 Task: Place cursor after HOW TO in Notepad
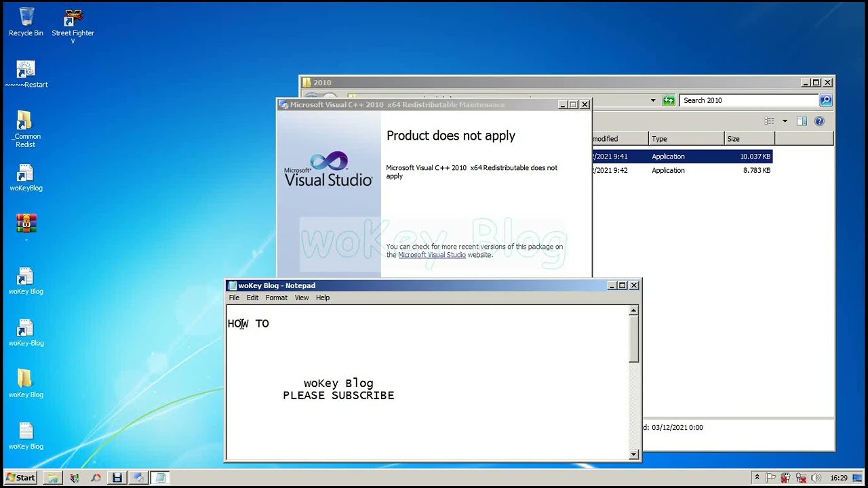(x=270, y=324)
